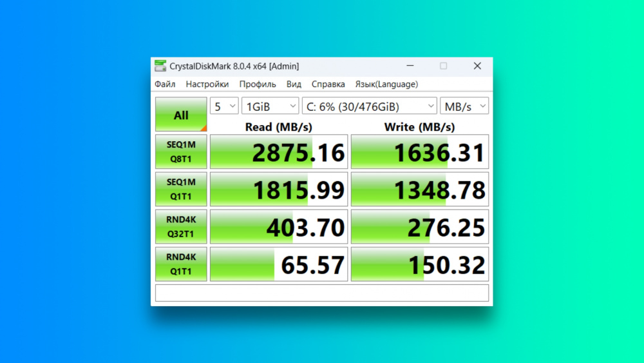
Task: Click the Write (MB/s) column header
Action: click(420, 126)
